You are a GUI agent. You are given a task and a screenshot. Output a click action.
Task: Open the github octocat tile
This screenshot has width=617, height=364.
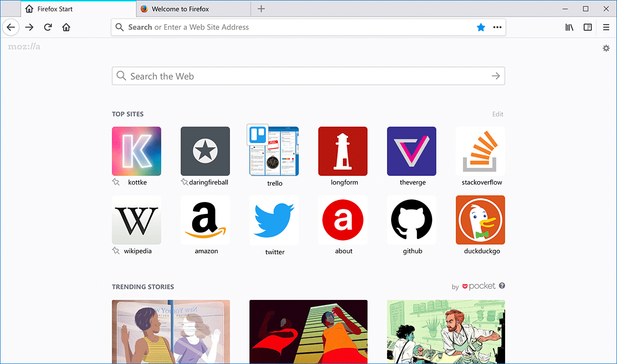coord(412,220)
